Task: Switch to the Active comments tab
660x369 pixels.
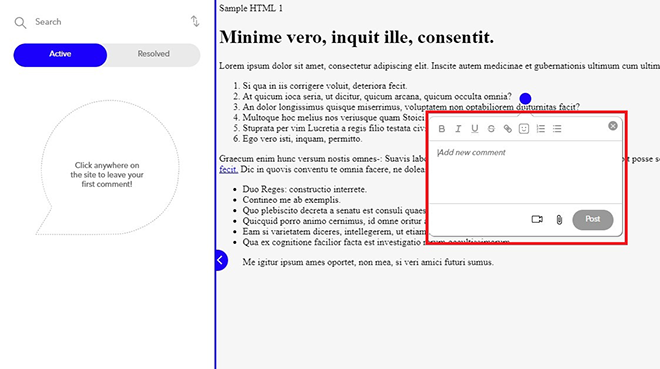Action: pyautogui.click(x=60, y=55)
